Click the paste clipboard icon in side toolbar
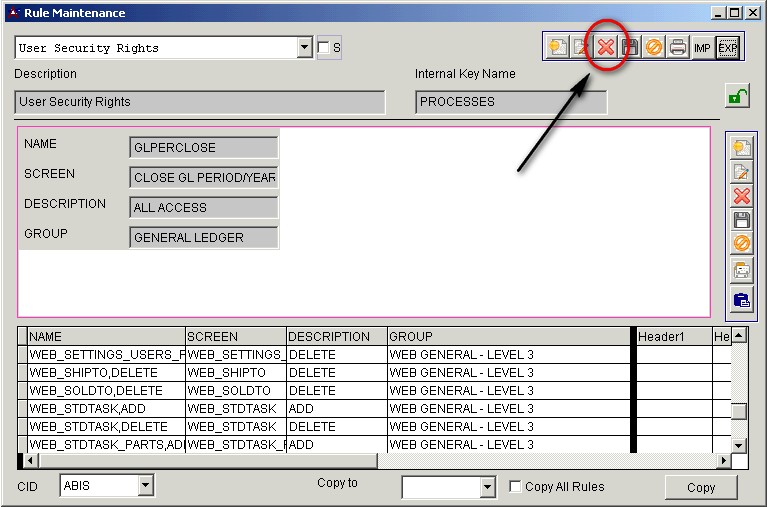 [x=741, y=299]
